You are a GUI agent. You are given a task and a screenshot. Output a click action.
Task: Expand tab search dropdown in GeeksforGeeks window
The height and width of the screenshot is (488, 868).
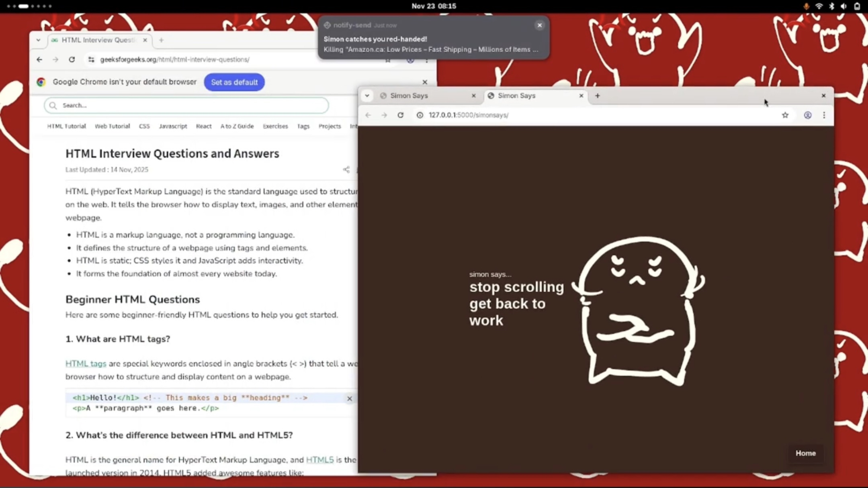(x=38, y=40)
